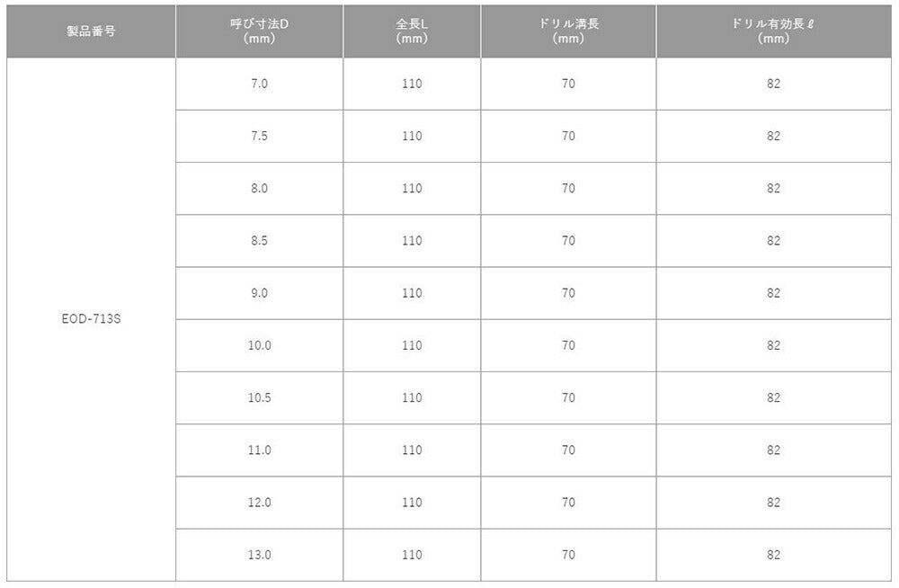Select the 10.5 diameter cell
Image resolution: width=899 pixels, height=588 pixels.
point(259,396)
